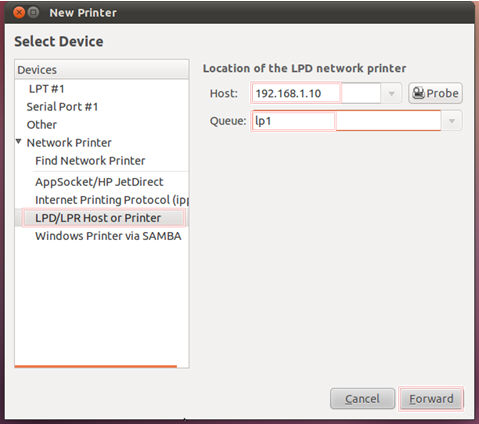The width and height of the screenshot is (479, 424).
Task: Select Find Network Printer
Action: pyautogui.click(x=90, y=161)
